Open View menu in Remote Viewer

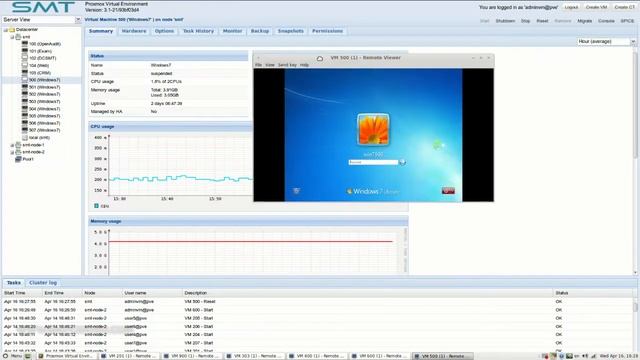click(270, 65)
